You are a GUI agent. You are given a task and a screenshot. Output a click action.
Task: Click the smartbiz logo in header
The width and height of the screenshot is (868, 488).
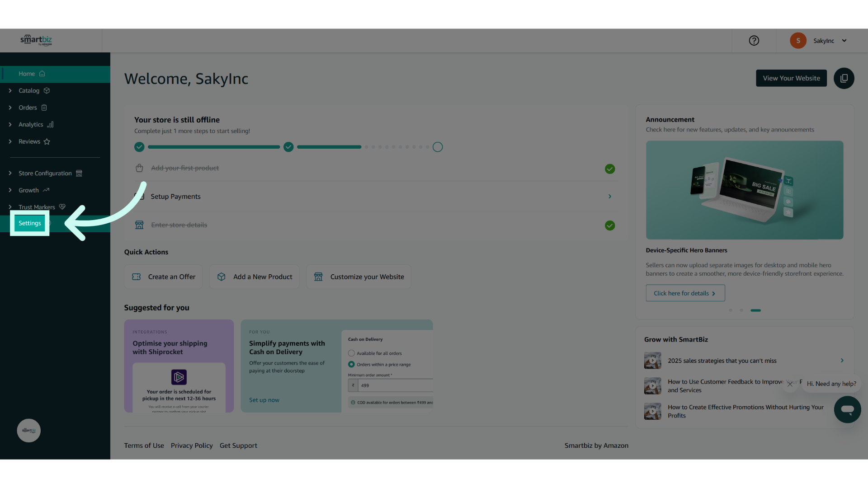(x=36, y=40)
